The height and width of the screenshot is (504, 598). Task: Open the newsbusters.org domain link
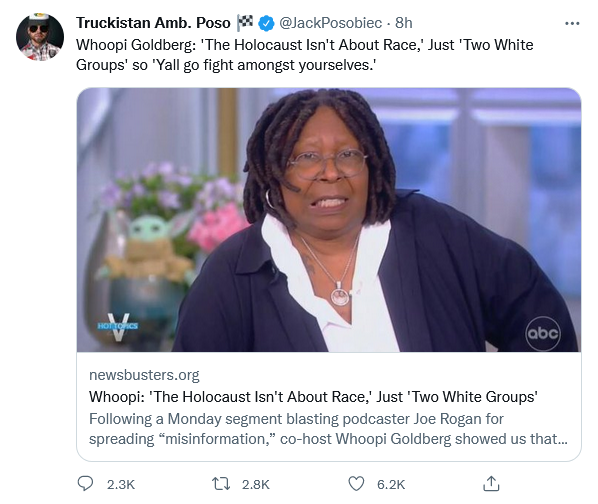[x=144, y=375]
